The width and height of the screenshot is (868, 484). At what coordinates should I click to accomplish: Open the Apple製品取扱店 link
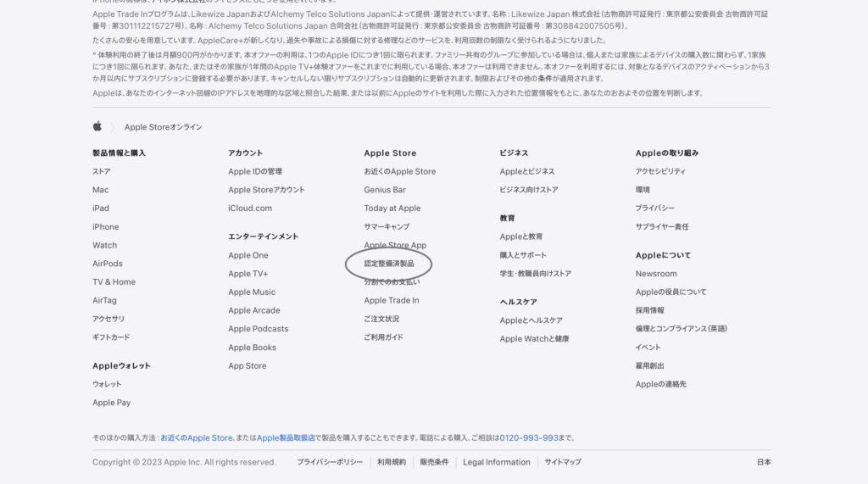pyautogui.click(x=286, y=437)
